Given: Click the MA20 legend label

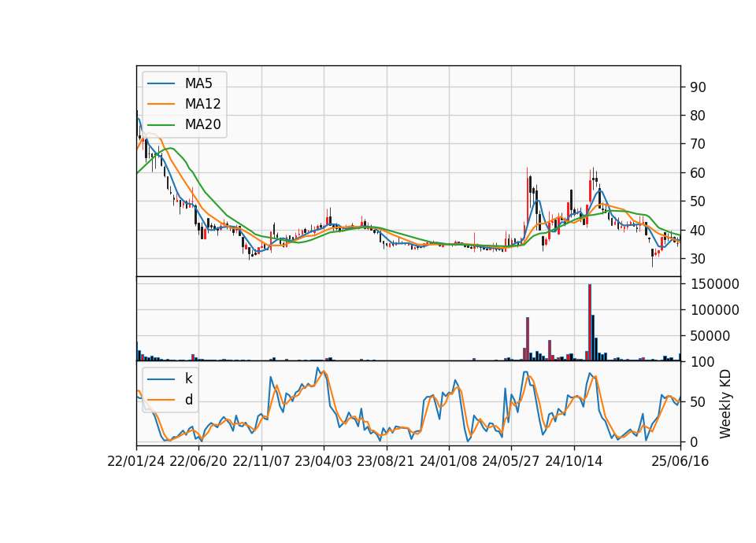Looking at the screenshot, I should click(x=202, y=124).
